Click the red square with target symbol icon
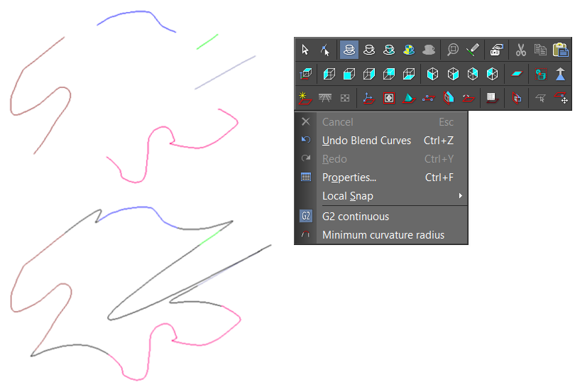This screenshot has width=575, height=392. tap(389, 98)
